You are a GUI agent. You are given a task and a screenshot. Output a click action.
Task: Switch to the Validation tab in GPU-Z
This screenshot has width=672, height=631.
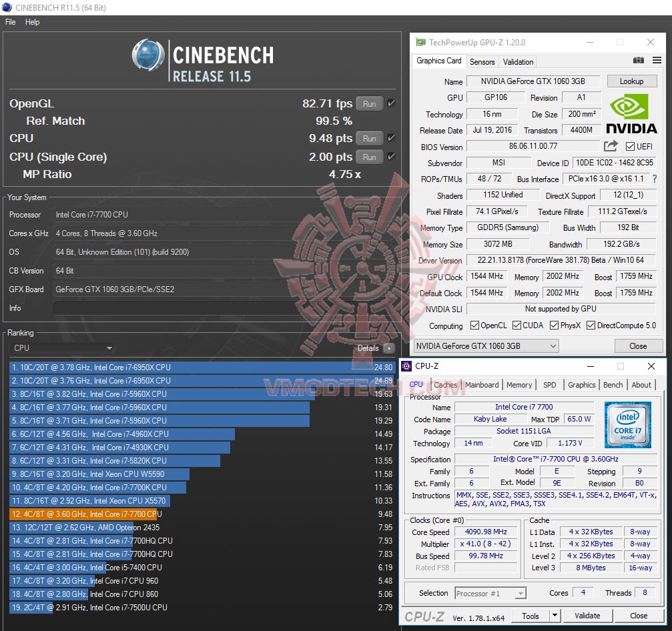click(x=518, y=61)
